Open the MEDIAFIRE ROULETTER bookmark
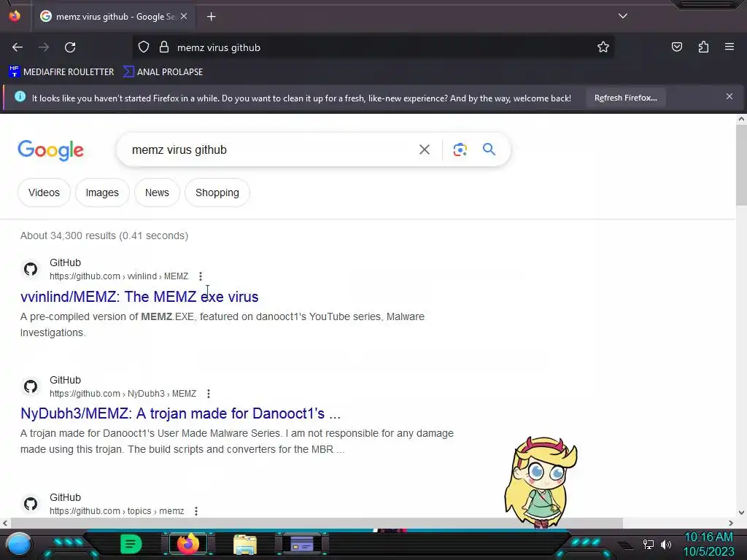Screen dimensions: 747x560 pos(61,72)
